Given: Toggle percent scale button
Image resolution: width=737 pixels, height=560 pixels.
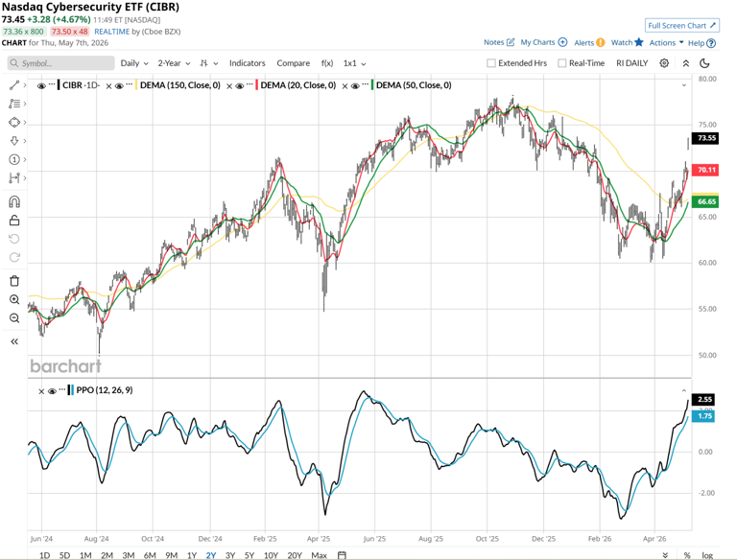Looking at the screenshot, I should tap(687, 555).
